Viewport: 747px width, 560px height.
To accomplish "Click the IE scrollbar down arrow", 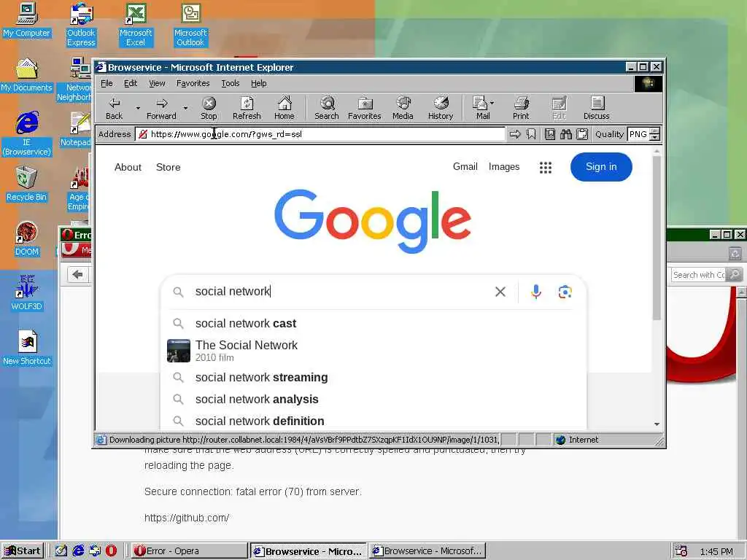I will (657, 424).
